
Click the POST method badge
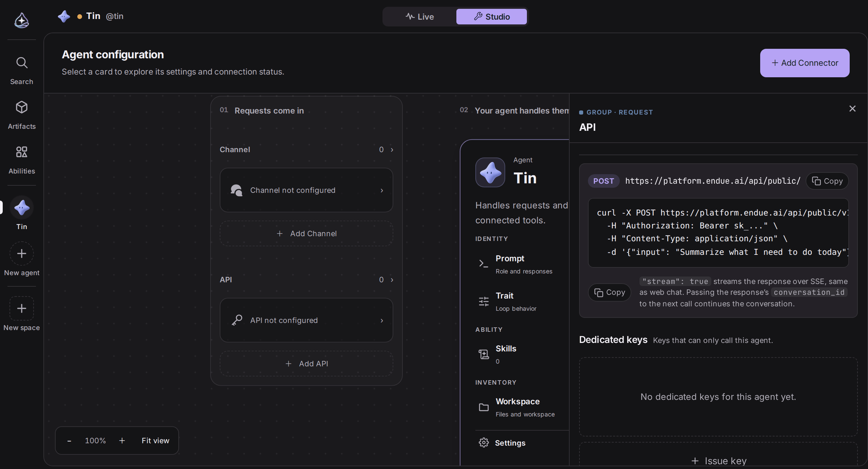[x=604, y=181]
